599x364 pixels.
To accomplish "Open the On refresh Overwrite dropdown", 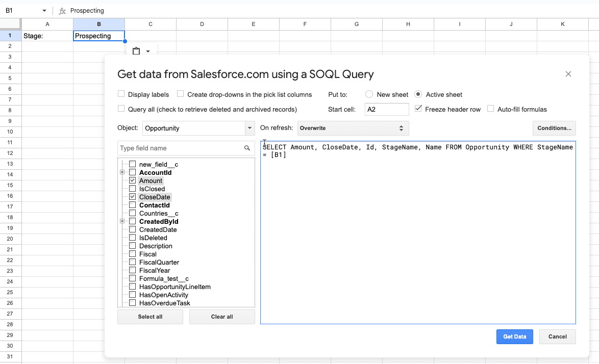I will [353, 128].
